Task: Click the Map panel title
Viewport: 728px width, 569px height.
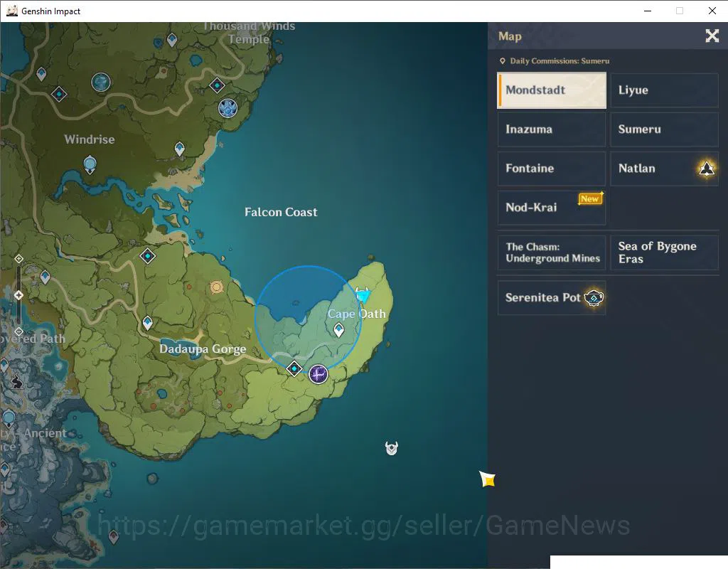Action: (510, 36)
